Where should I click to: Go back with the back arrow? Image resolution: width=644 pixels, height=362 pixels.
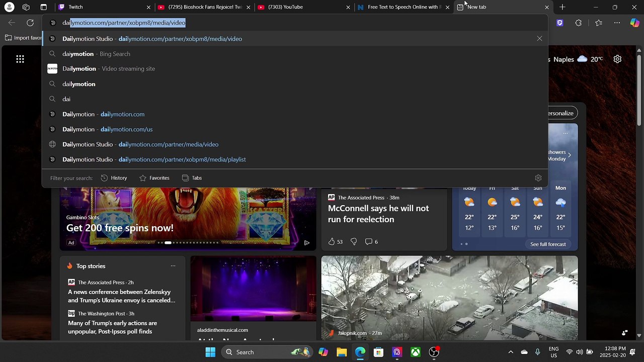coord(12,23)
